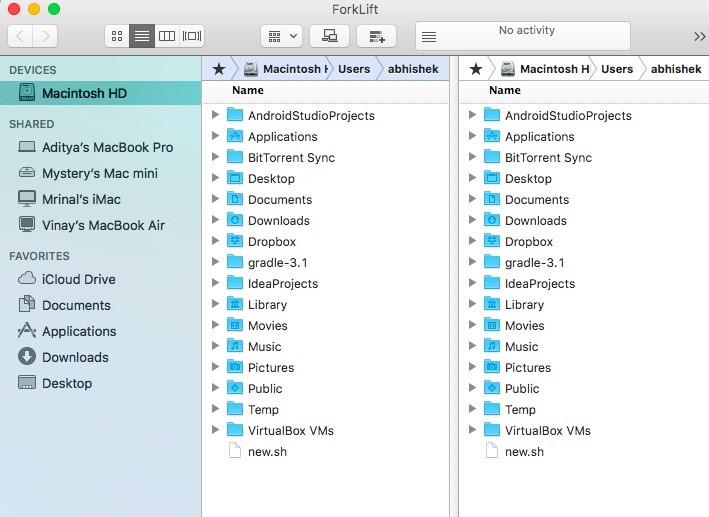Select Downloads folder icon in left pane
The image size is (709, 517).
[235, 220]
